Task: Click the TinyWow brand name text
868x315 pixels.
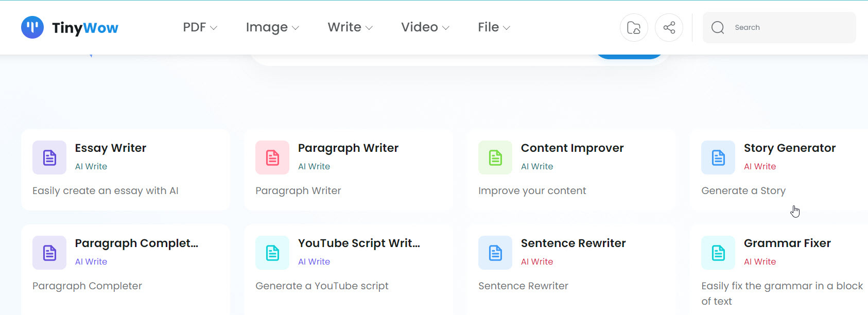Action: point(85,28)
